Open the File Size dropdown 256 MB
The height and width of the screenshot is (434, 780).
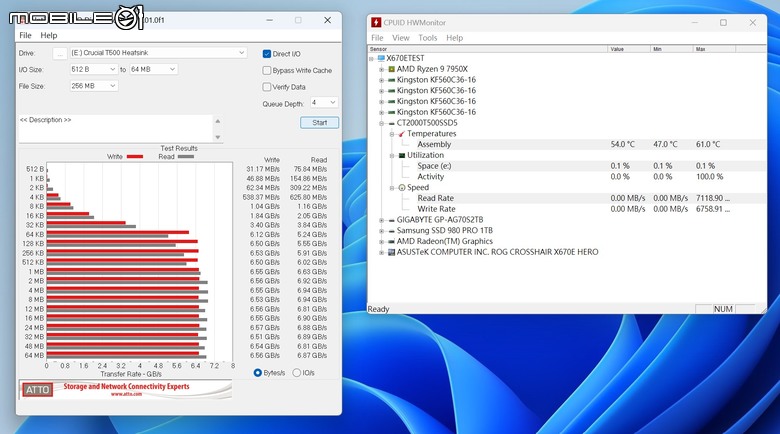93,86
